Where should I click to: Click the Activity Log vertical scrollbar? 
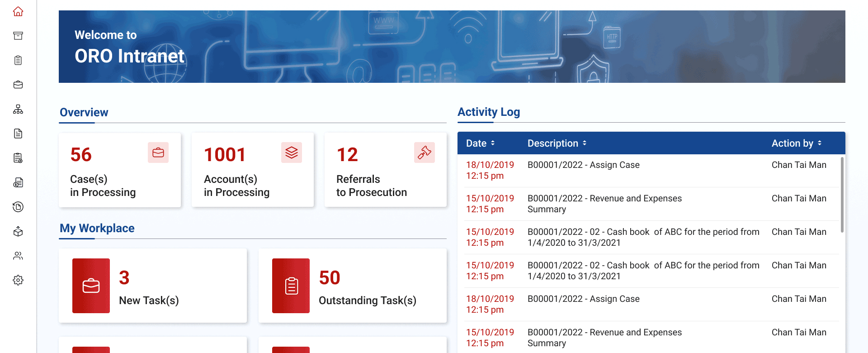(842, 195)
